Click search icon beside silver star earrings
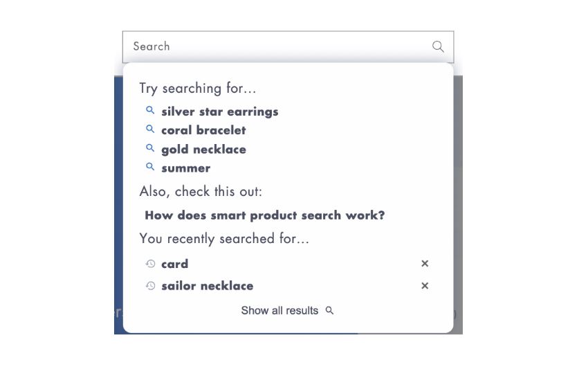This screenshot has height=376, width=588. [x=150, y=111]
